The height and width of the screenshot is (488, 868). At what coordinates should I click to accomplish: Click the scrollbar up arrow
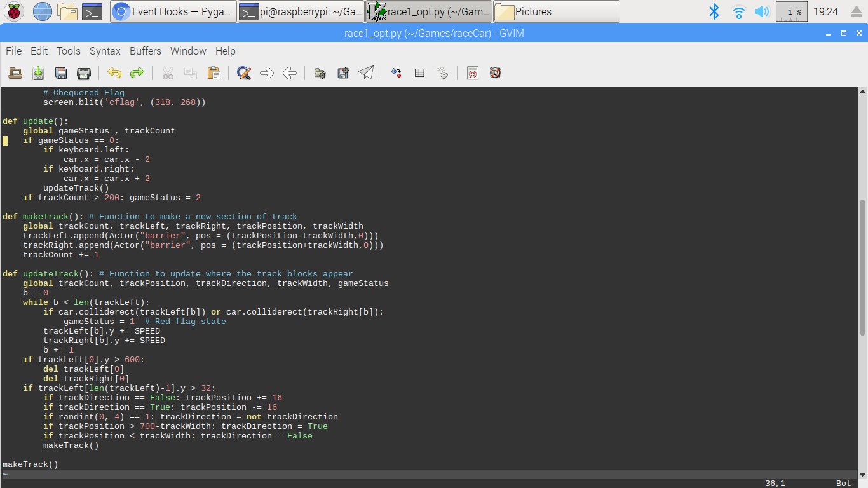click(x=862, y=92)
